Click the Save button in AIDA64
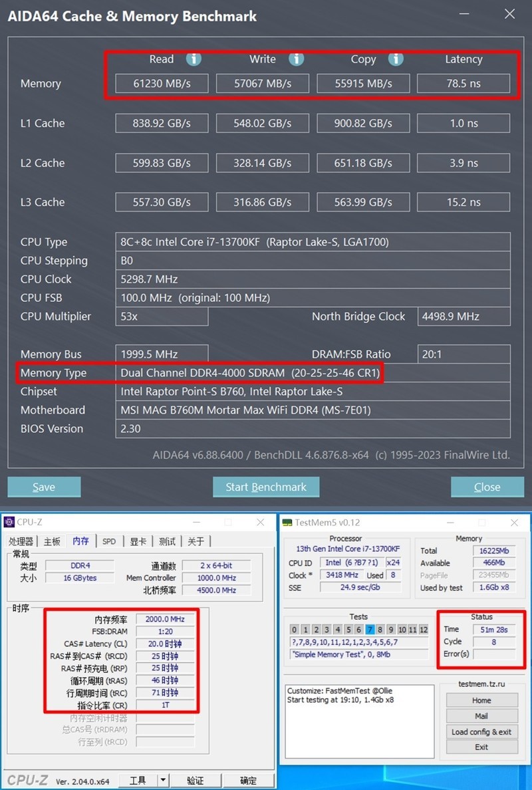This screenshot has height=790, width=532. pos(44,487)
